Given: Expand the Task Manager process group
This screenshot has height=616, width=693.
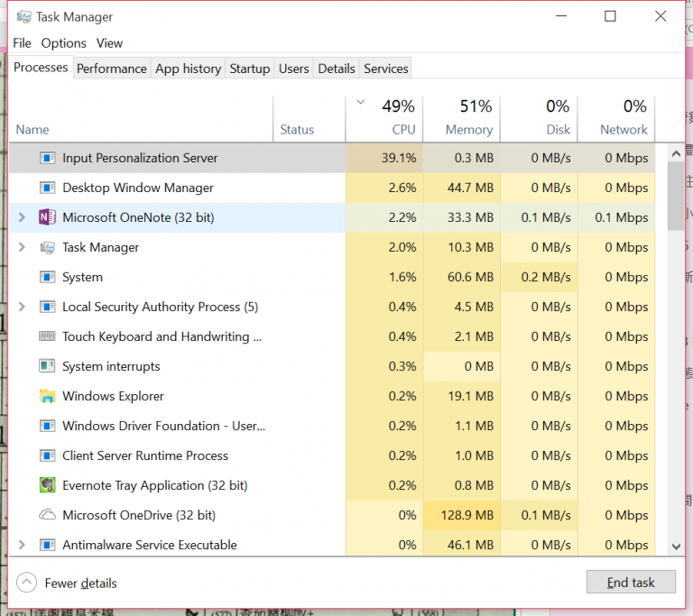Looking at the screenshot, I should [x=22, y=247].
